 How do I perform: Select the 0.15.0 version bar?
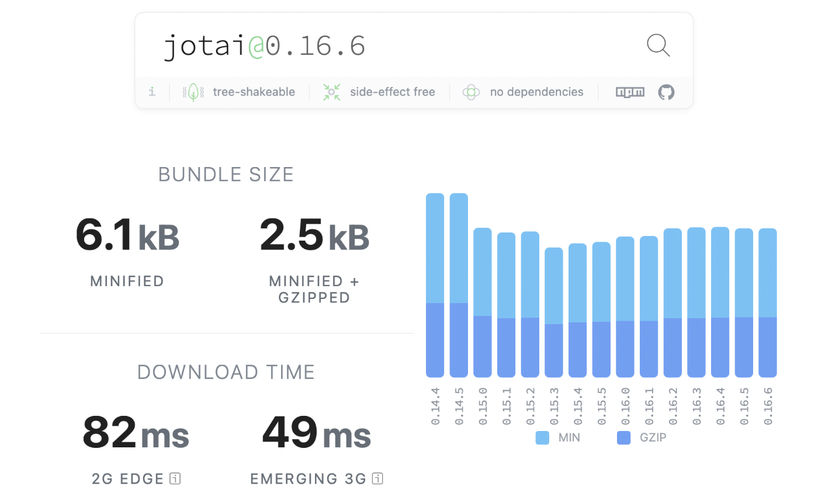pos(483,303)
